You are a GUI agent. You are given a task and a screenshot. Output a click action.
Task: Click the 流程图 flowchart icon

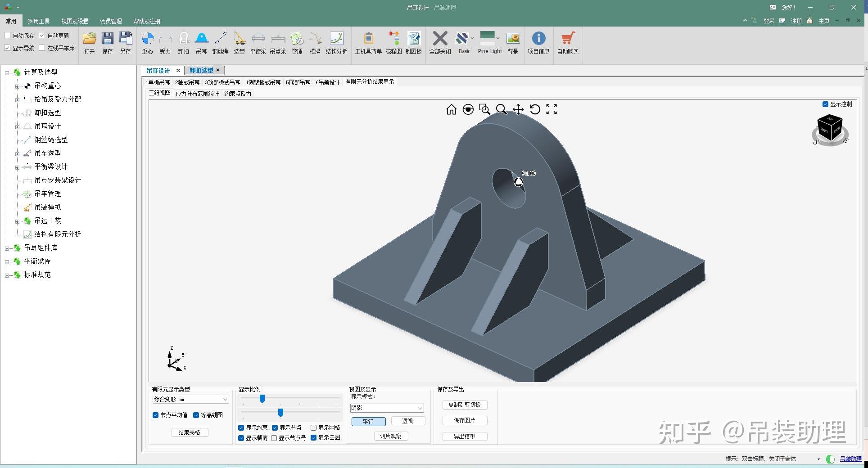coord(393,43)
